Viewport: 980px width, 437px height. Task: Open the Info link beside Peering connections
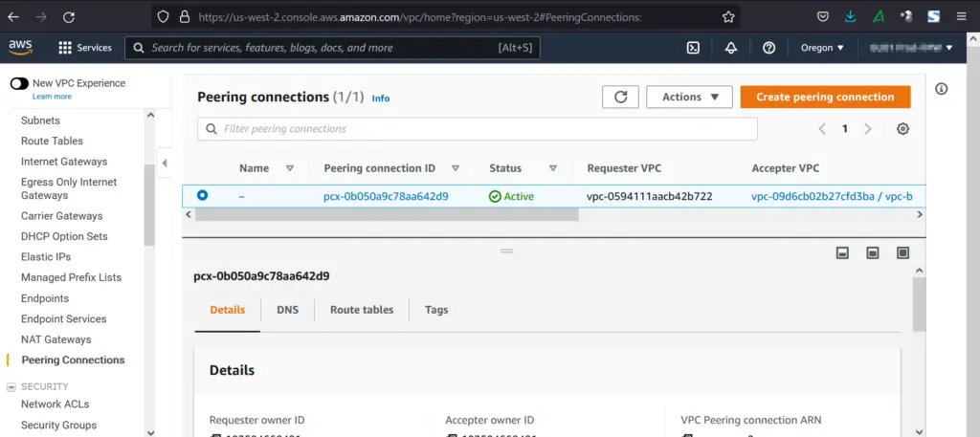pos(381,98)
